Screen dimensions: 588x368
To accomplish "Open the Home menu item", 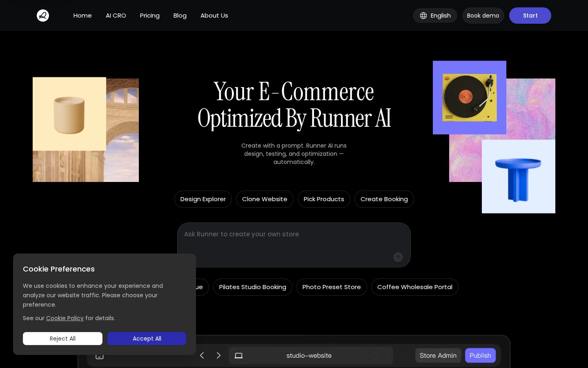I will (x=82, y=16).
